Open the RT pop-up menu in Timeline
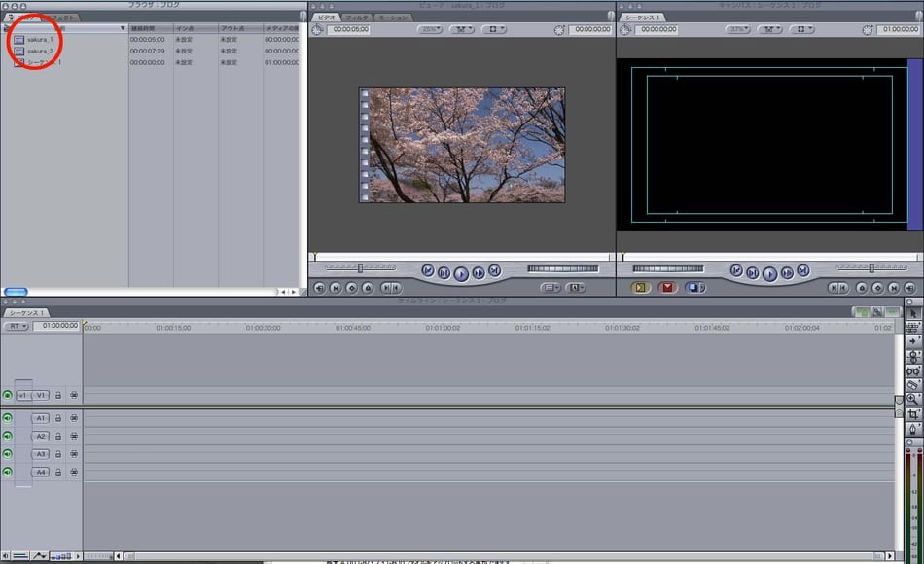Screen dimensions: 924x564 click(x=17, y=327)
